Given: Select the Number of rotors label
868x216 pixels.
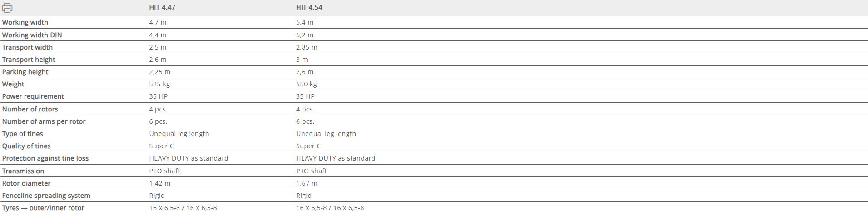Looking at the screenshot, I should 30,109.
